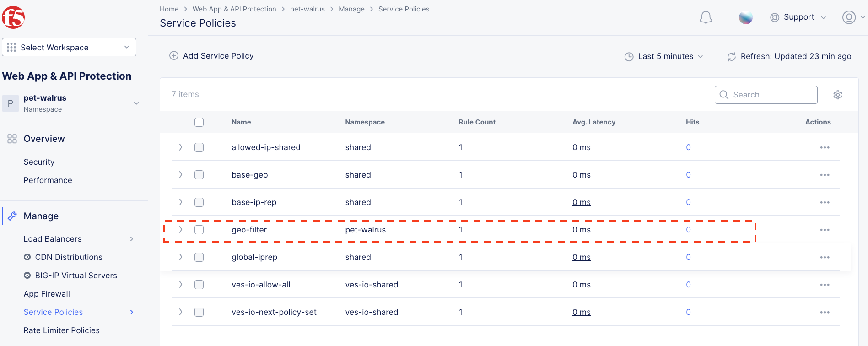
Task: Open the Select Workspace dropdown
Action: (69, 47)
